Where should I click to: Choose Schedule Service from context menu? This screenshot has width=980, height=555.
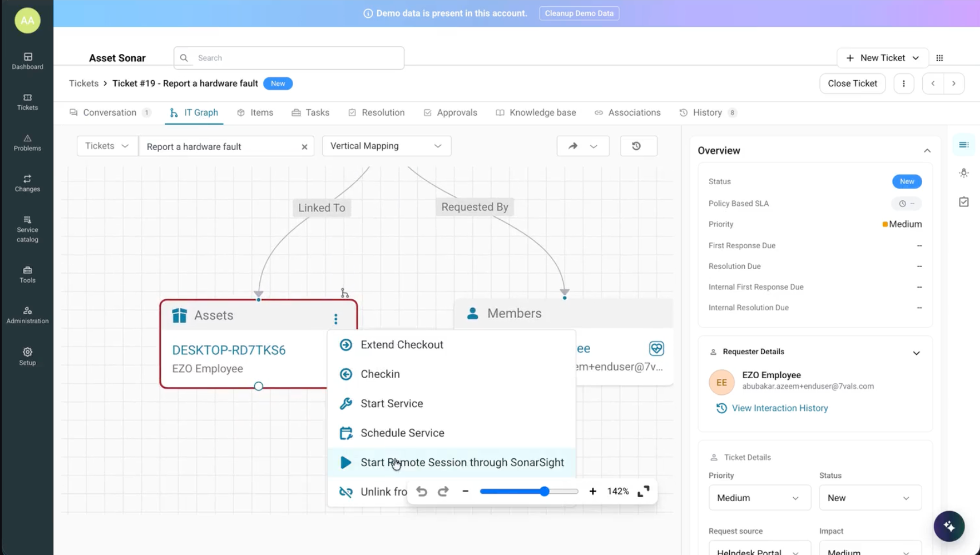tap(452, 433)
